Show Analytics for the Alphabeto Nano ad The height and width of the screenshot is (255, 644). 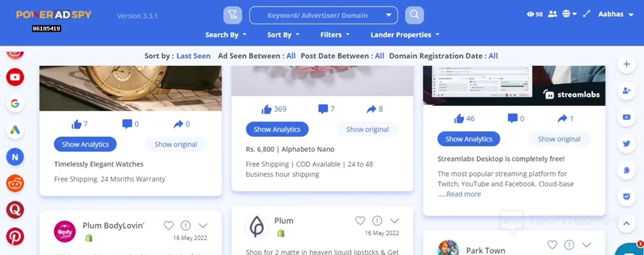[x=277, y=129]
